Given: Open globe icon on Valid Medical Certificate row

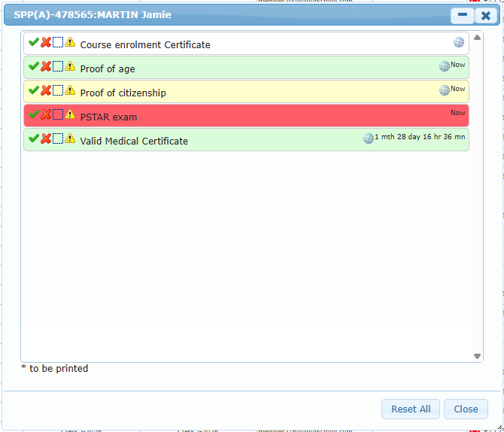Looking at the screenshot, I should (369, 138).
